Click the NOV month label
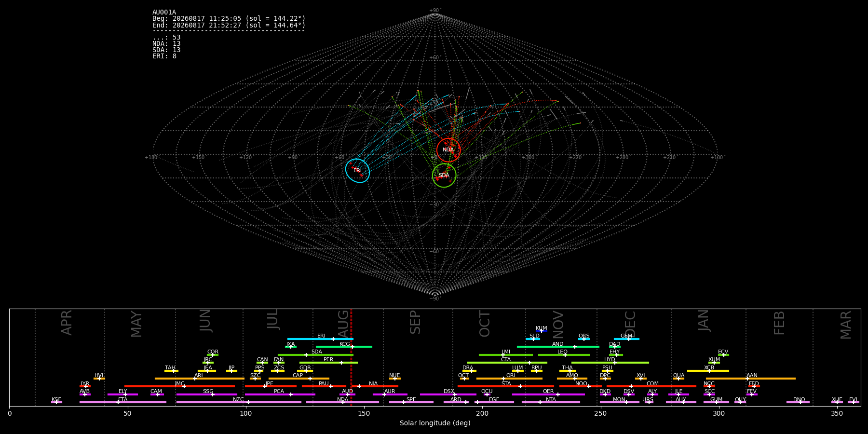Viewport: 868px width, 434px height. coord(558,324)
